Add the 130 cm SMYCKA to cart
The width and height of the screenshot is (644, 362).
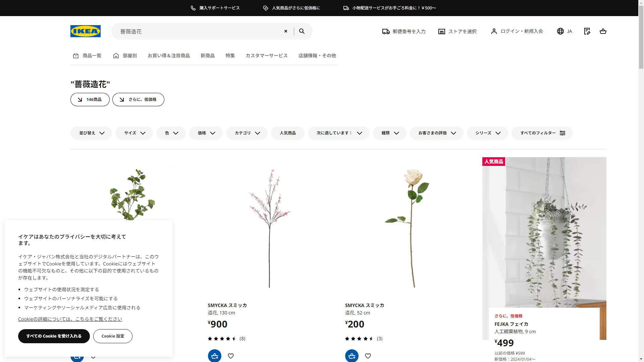pyautogui.click(x=214, y=356)
